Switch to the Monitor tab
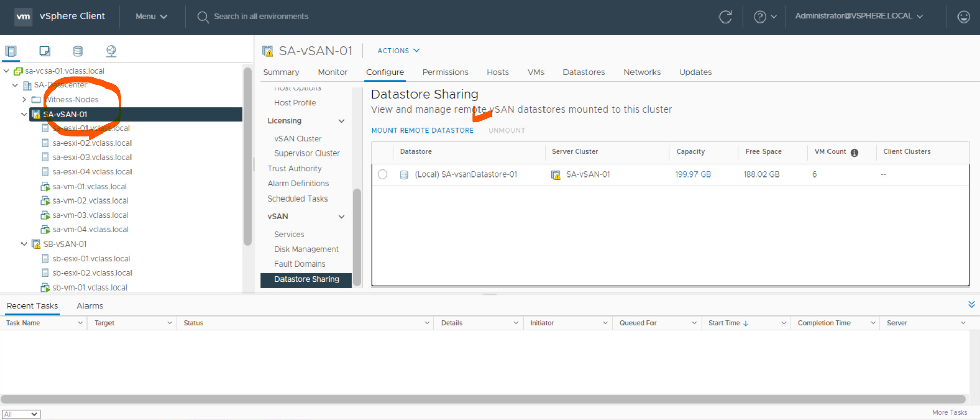The image size is (980, 420). pyautogui.click(x=333, y=72)
